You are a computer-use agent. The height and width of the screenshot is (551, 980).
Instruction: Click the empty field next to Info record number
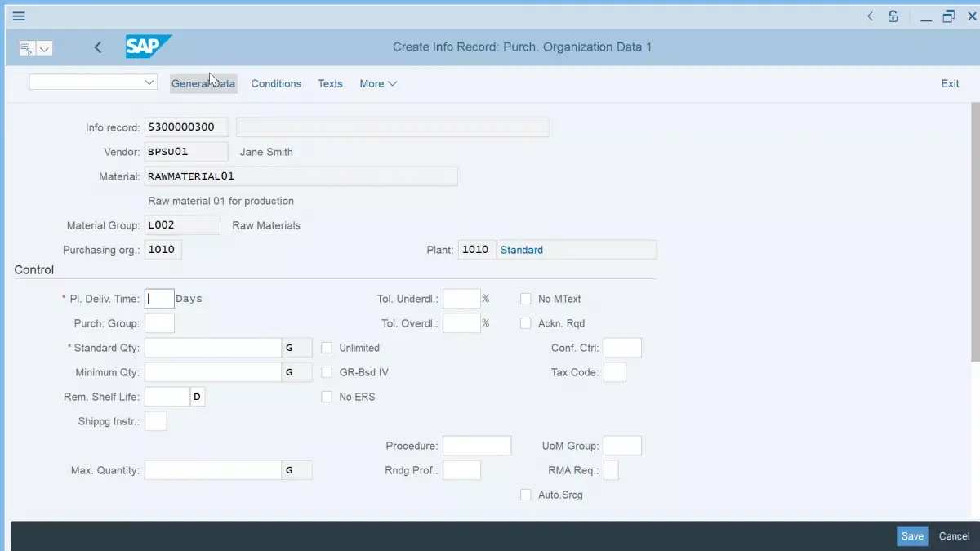click(393, 127)
